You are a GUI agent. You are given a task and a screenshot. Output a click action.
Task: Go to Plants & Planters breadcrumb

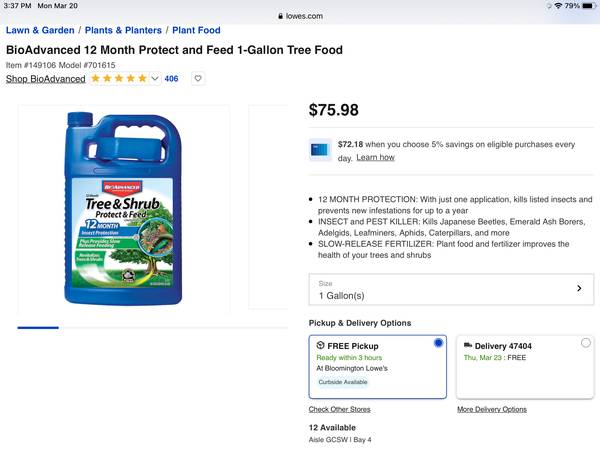[x=123, y=30]
